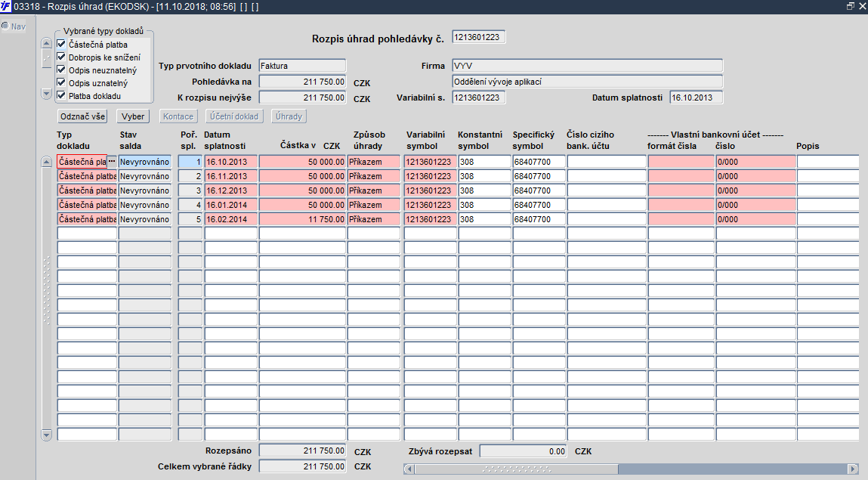Click the Variabilní s. header field
This screenshot has height=480, width=868.
click(479, 98)
